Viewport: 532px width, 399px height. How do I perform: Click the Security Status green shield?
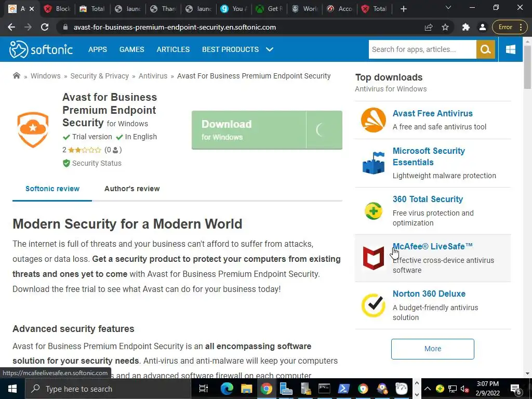pyautogui.click(x=66, y=163)
